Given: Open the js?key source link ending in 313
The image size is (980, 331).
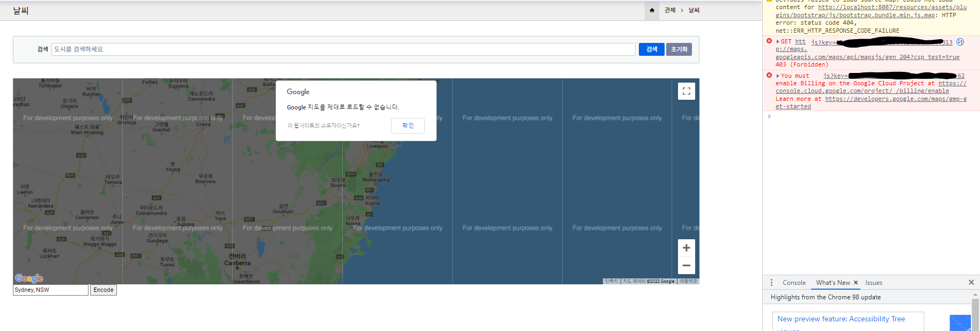Looking at the screenshot, I should tap(882, 42).
